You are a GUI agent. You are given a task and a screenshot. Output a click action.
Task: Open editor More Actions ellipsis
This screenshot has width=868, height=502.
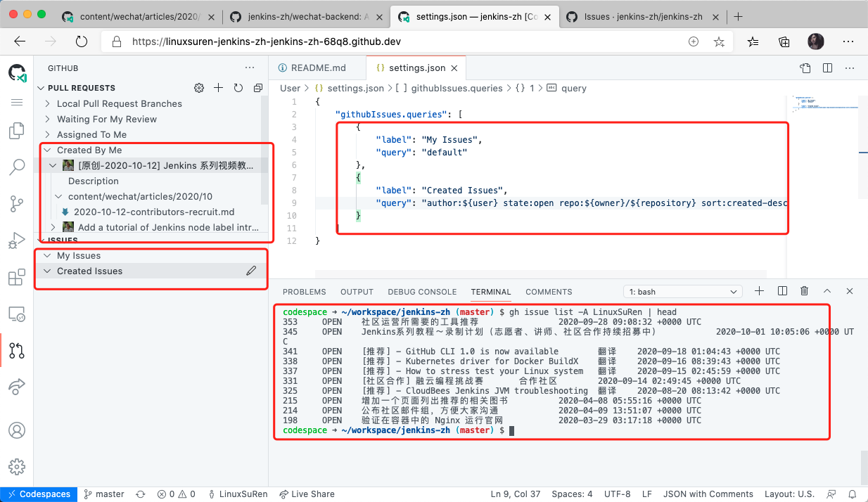850,68
